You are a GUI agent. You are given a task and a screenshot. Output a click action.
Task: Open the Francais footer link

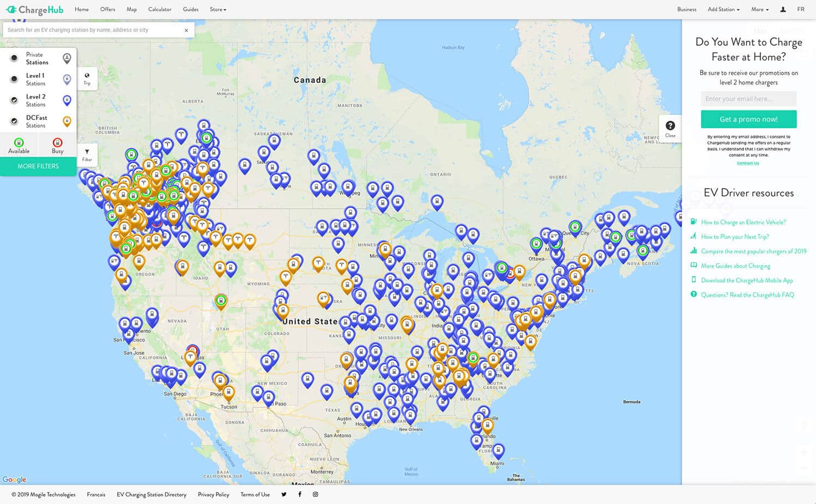tap(96, 495)
